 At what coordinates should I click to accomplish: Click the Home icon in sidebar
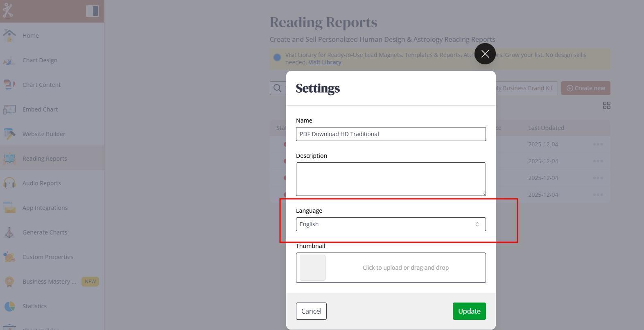[x=9, y=36]
